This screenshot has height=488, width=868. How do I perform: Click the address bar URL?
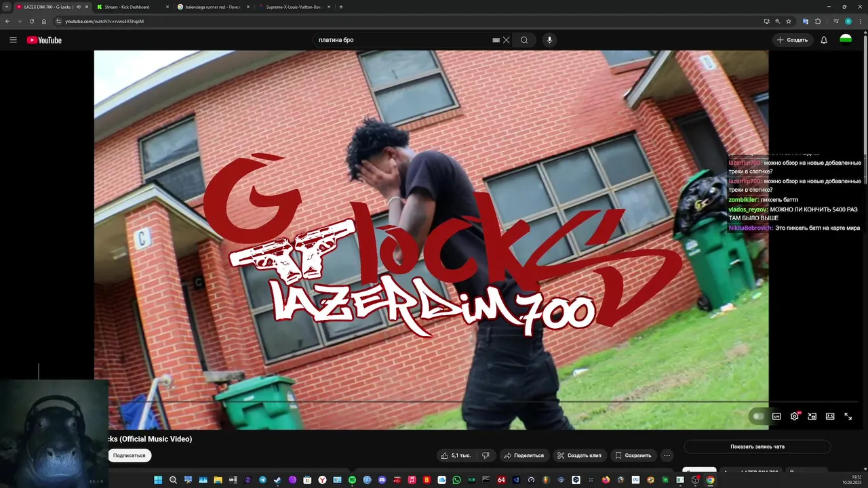[x=104, y=21]
